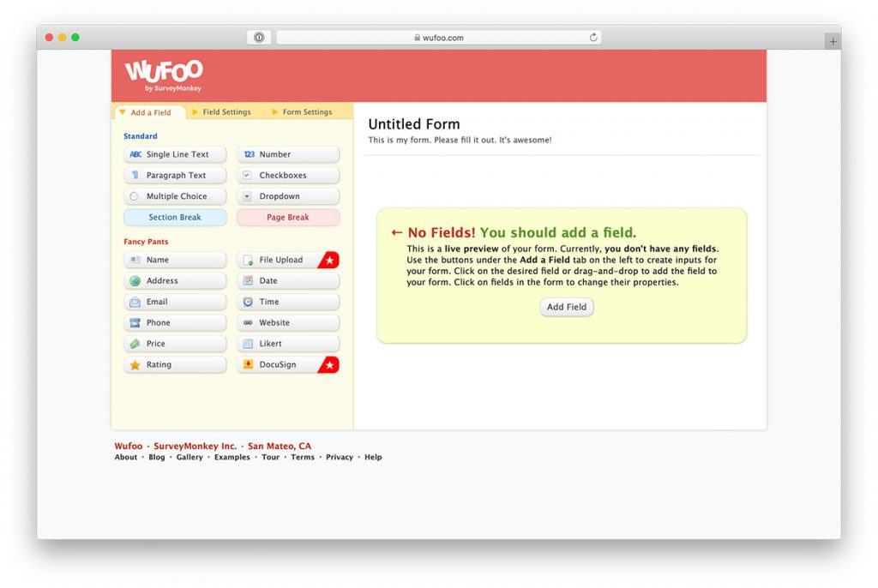Image resolution: width=878 pixels, height=588 pixels.
Task: Add a Paragraph Text field
Action: [x=175, y=175]
